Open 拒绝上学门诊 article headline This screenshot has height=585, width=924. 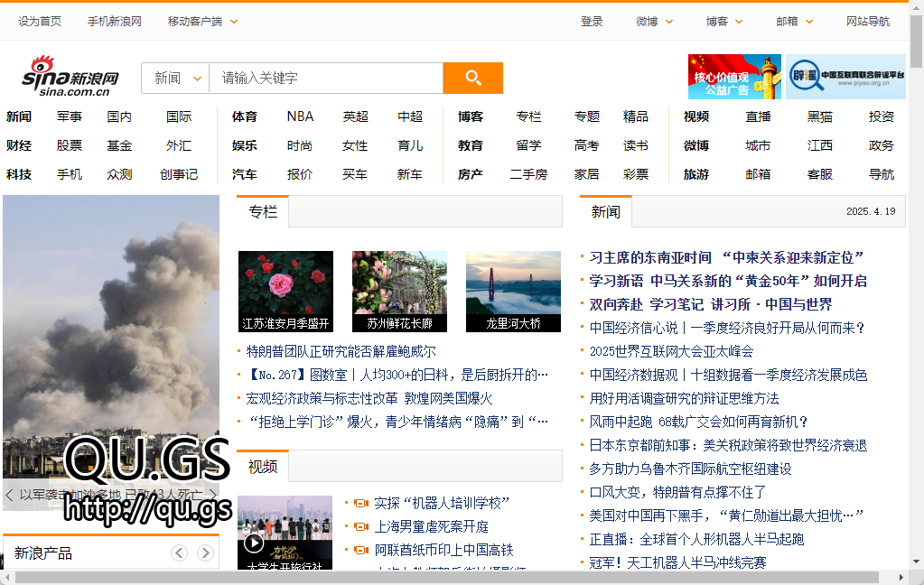point(397,422)
